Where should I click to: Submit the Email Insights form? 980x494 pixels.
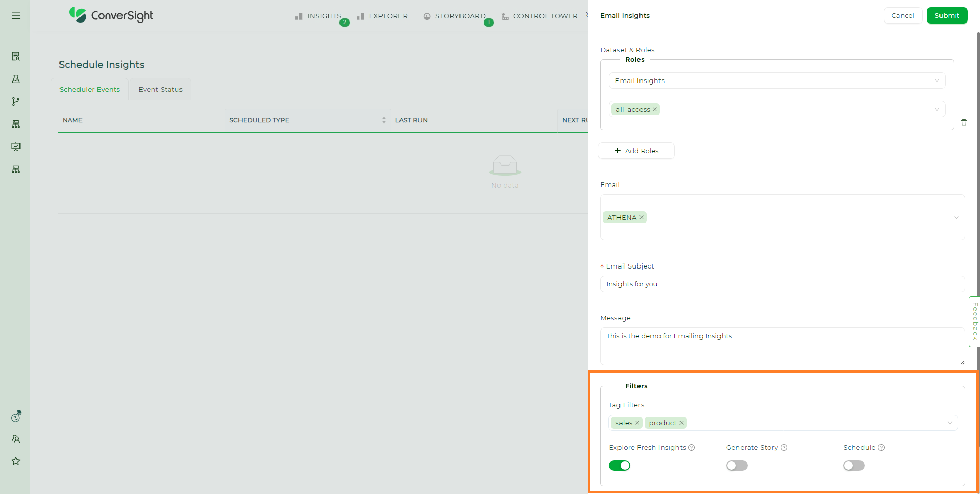click(x=947, y=15)
